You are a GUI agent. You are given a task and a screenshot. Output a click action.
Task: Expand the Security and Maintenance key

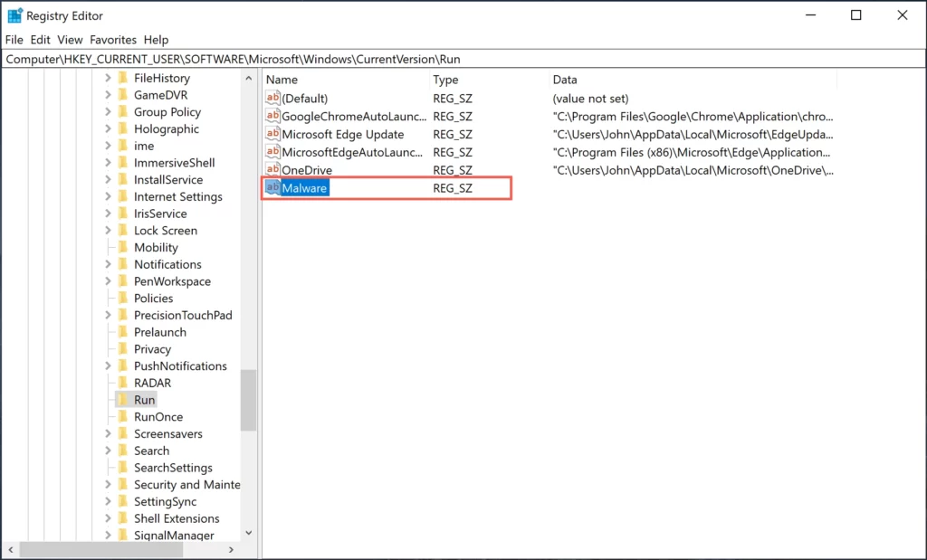coord(110,484)
